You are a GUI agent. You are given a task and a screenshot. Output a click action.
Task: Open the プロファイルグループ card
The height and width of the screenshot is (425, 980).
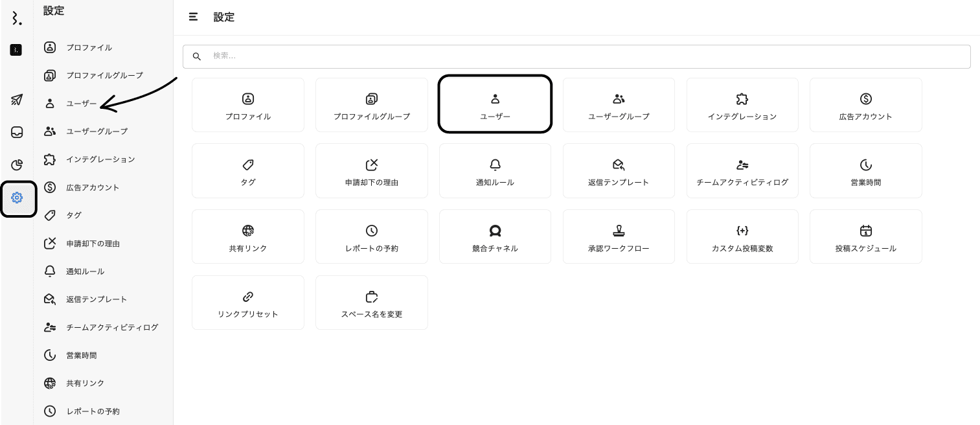pos(372,105)
